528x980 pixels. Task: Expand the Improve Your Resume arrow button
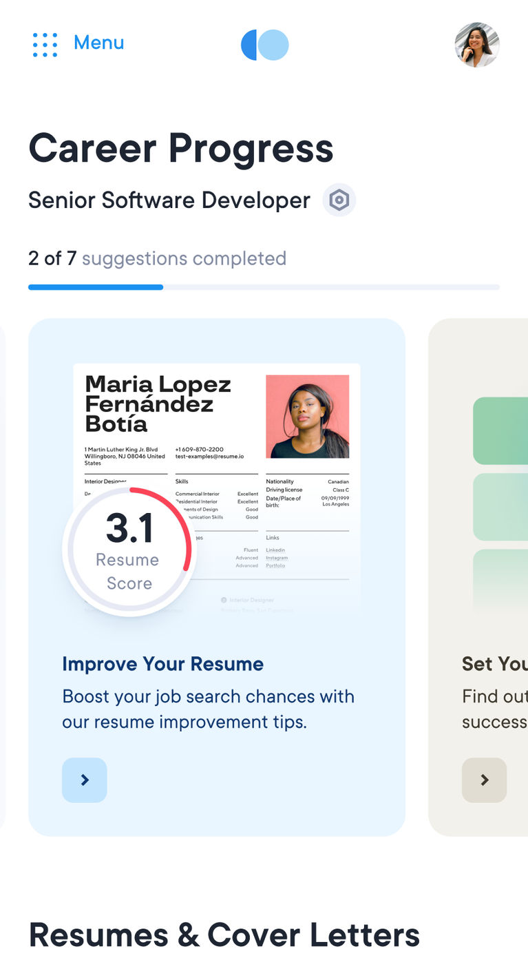[x=85, y=780]
